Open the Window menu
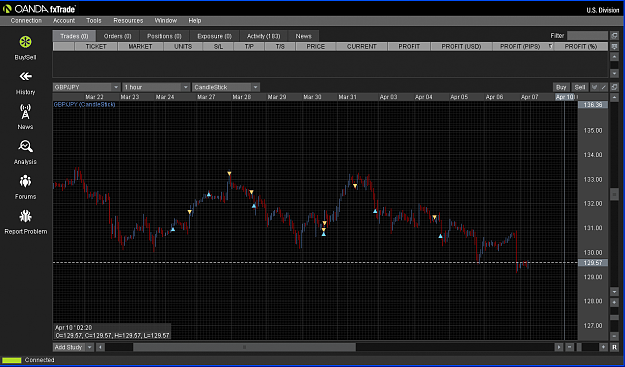 pyautogui.click(x=166, y=20)
